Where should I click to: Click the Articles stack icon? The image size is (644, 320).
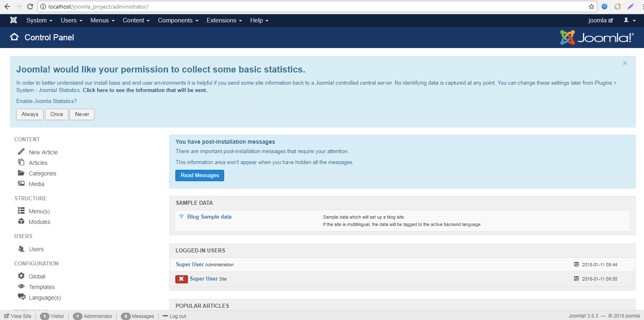point(21,162)
